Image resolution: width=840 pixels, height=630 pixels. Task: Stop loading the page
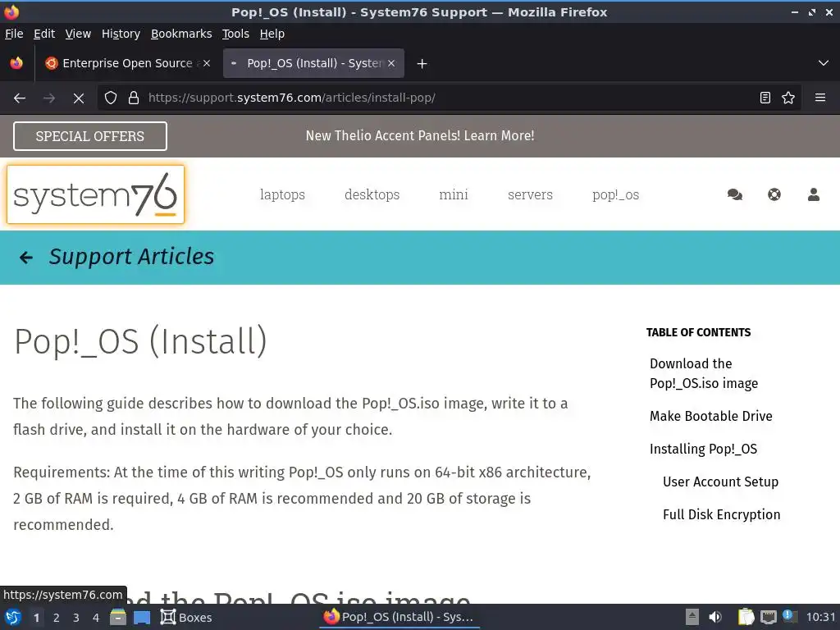[x=78, y=98]
